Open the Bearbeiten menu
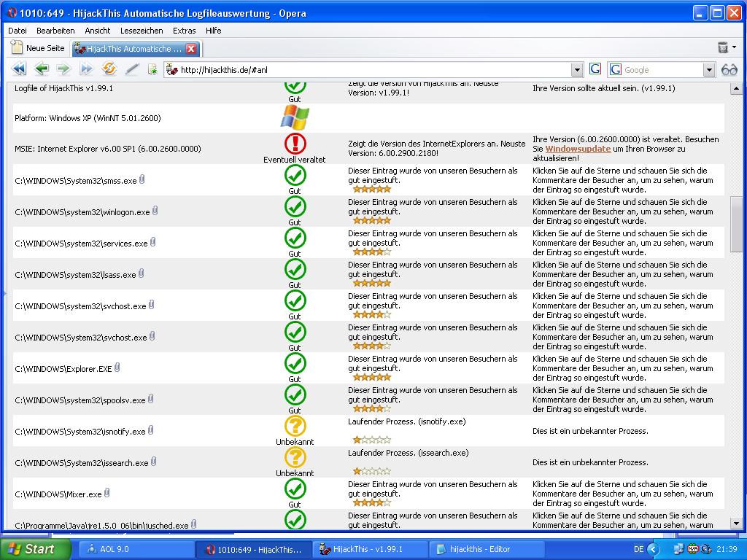 pyautogui.click(x=55, y=31)
